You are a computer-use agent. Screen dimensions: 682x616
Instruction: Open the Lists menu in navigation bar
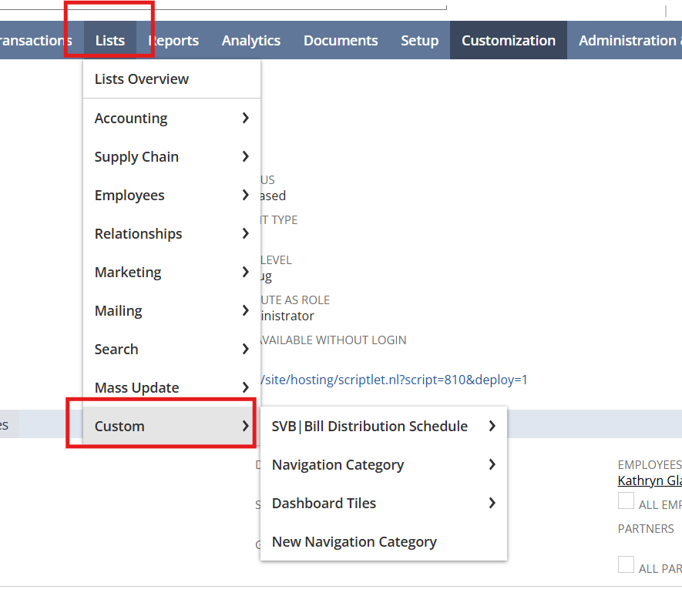click(109, 41)
